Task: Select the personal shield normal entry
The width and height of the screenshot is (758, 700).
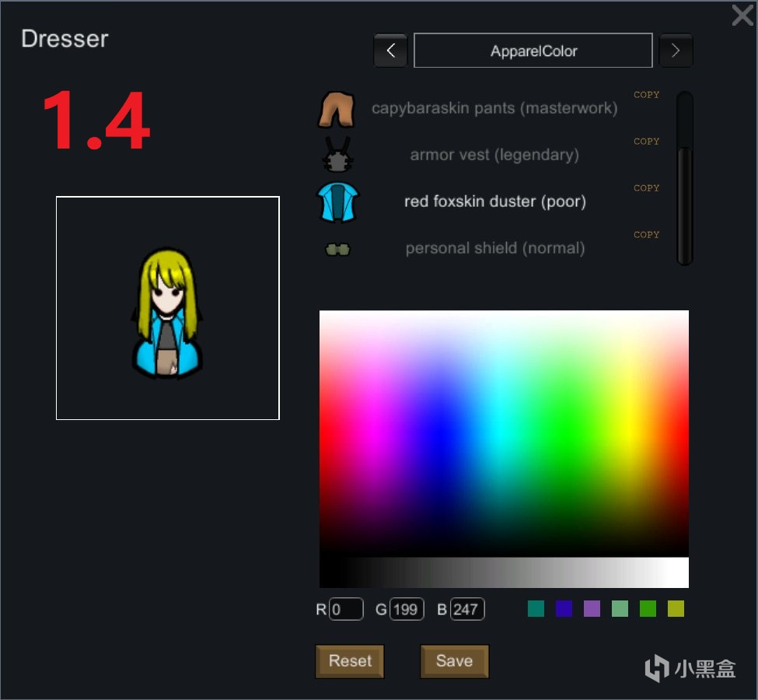Action: click(x=494, y=247)
